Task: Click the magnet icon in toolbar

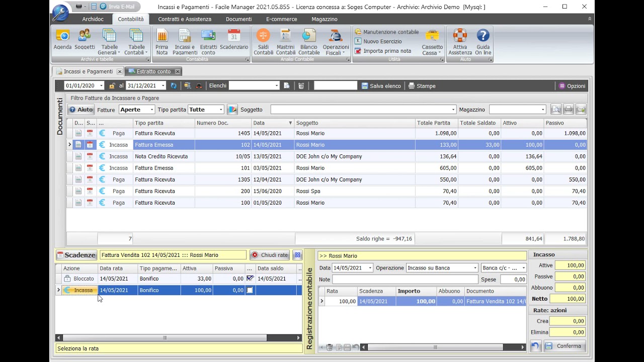Action: tap(199, 86)
